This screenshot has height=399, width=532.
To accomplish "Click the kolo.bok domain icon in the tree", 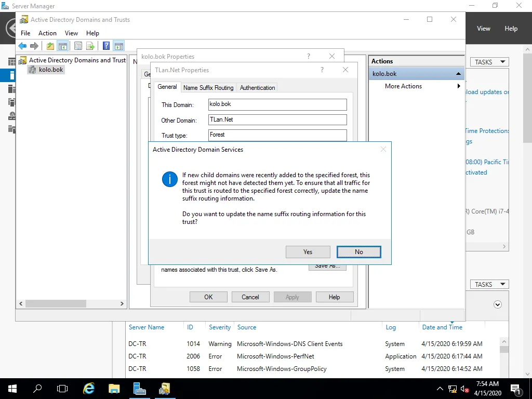I will 32,70.
